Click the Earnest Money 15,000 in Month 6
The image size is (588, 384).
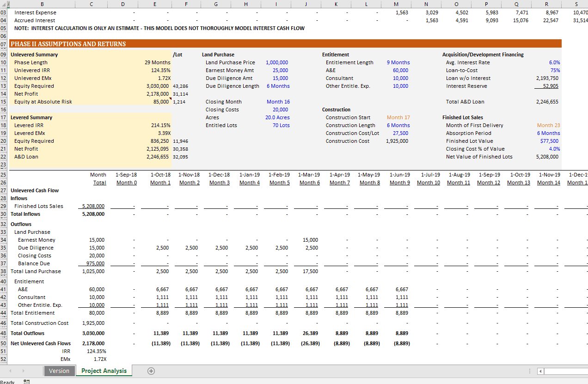coord(310,240)
